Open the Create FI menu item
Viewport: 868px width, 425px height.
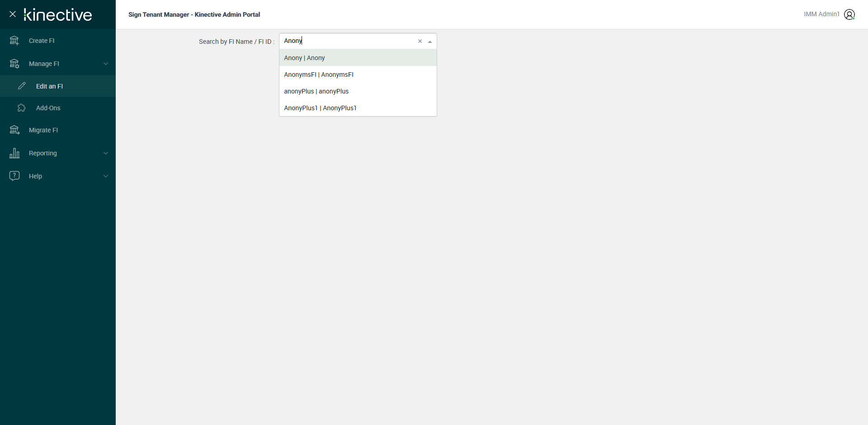(58, 41)
